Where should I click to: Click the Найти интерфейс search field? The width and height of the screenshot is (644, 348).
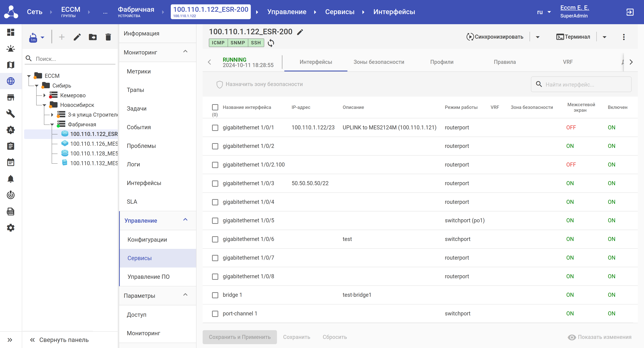point(585,85)
